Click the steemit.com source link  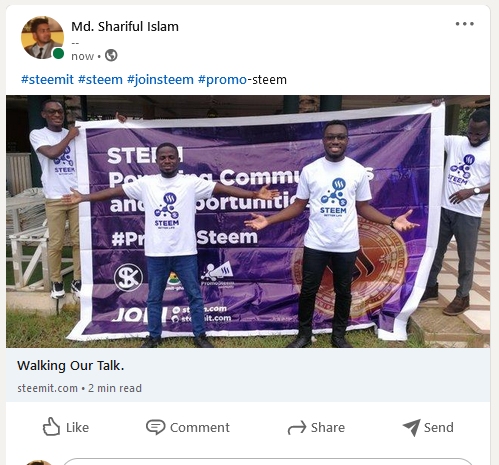[x=47, y=388]
